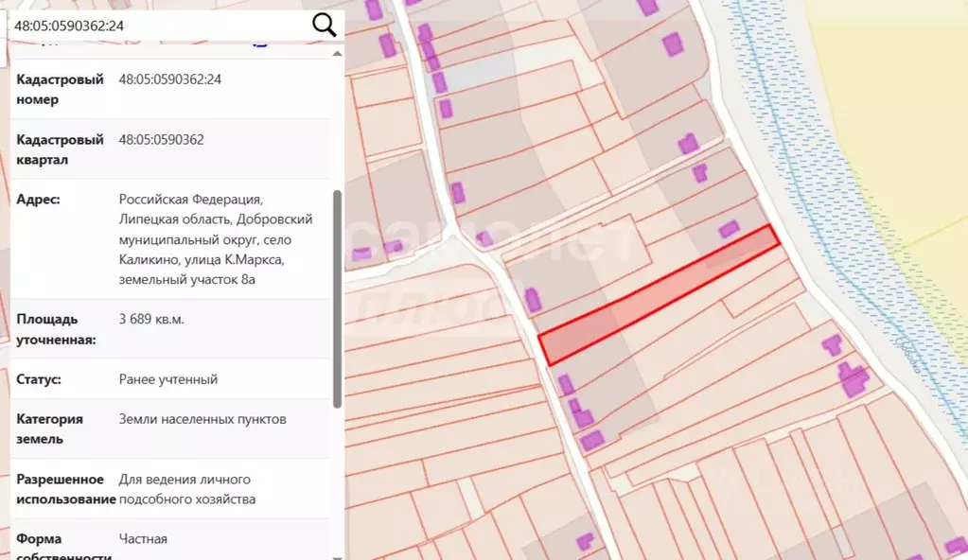Click the status value Ранее учтенный
The image size is (968, 560).
(x=167, y=379)
